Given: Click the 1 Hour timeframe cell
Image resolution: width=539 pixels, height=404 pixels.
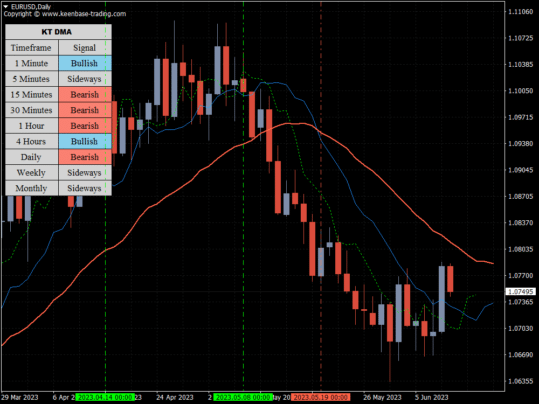Looking at the screenshot, I should tap(32, 126).
